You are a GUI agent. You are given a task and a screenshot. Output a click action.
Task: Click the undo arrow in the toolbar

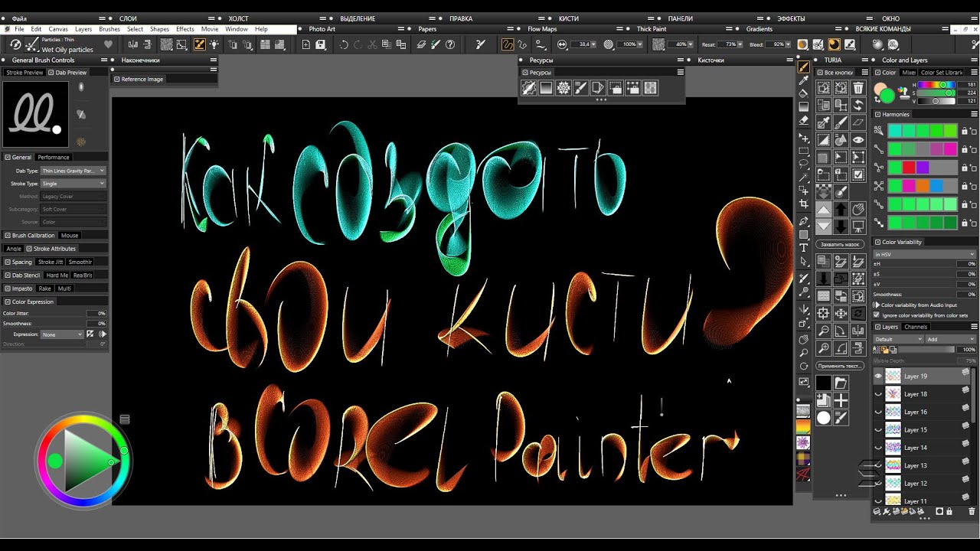pyautogui.click(x=344, y=45)
